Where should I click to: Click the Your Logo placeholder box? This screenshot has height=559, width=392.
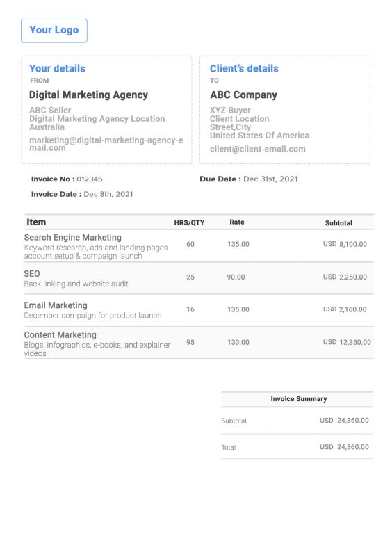click(x=54, y=31)
